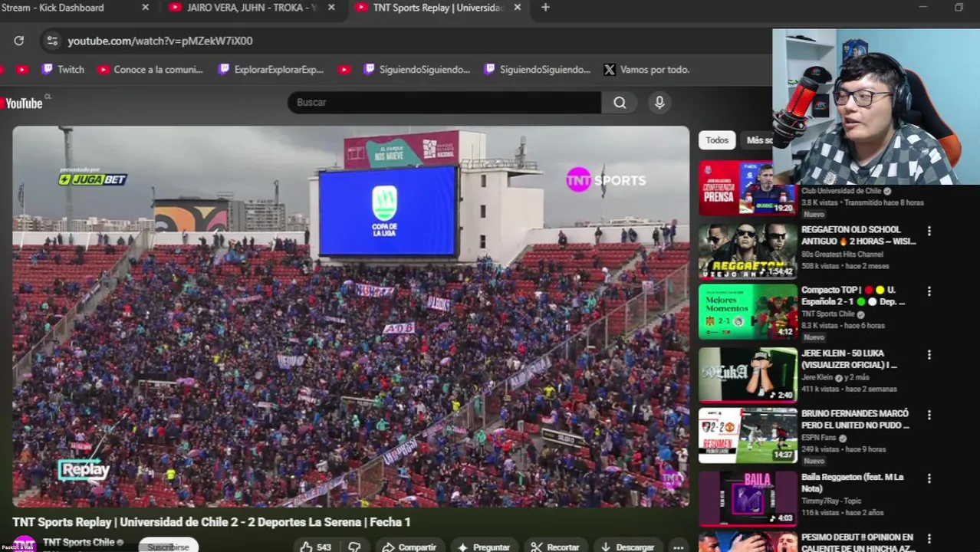This screenshot has height=552, width=980.
Task: Click the Suscribirse button
Action: tap(168, 547)
